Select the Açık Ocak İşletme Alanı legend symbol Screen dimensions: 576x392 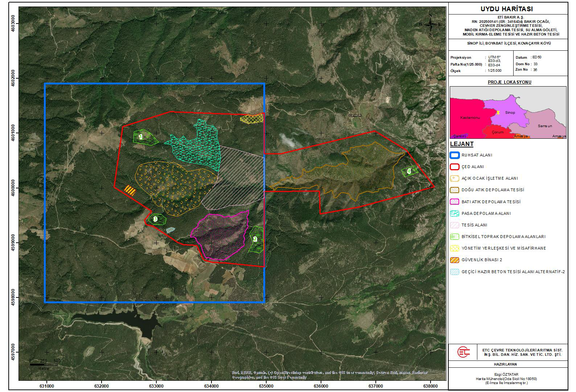tap(454, 179)
